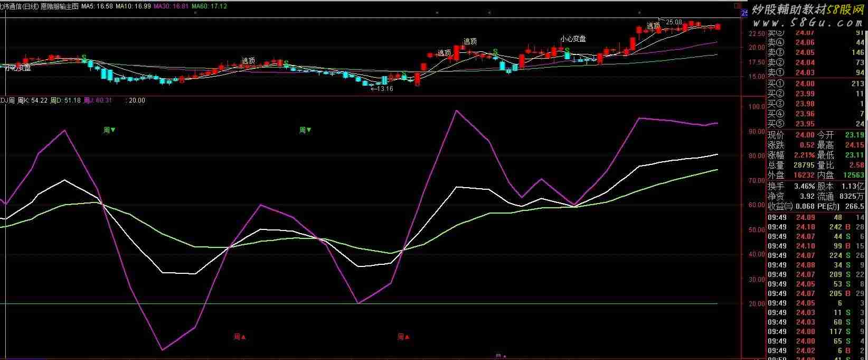Select the first green 周▼ sell marker

click(109, 130)
